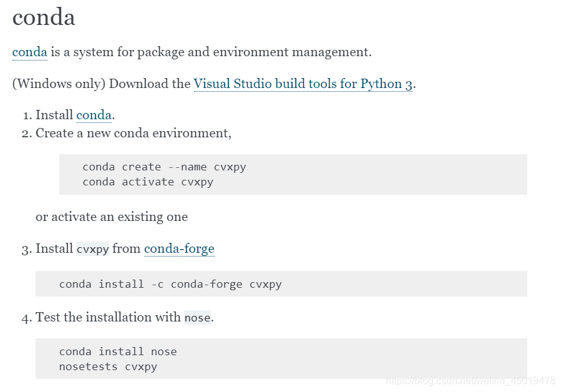Click the blog.csdn.net watermark URL
The width and height of the screenshot is (561, 392).
tap(470, 380)
